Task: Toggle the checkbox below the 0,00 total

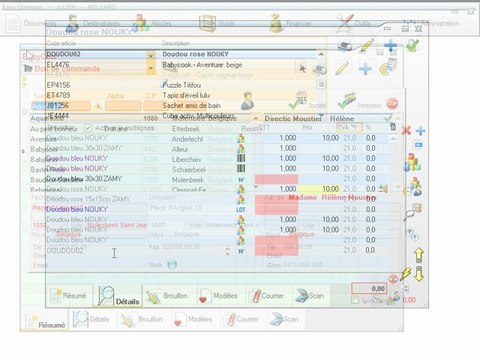Action: pos(355,300)
